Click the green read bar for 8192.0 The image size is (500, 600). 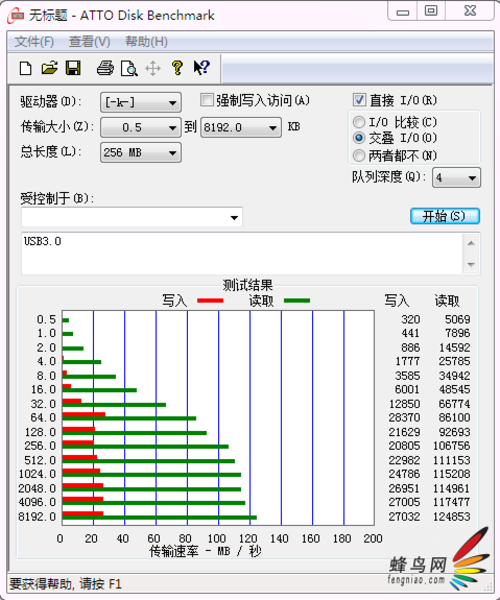[160, 518]
